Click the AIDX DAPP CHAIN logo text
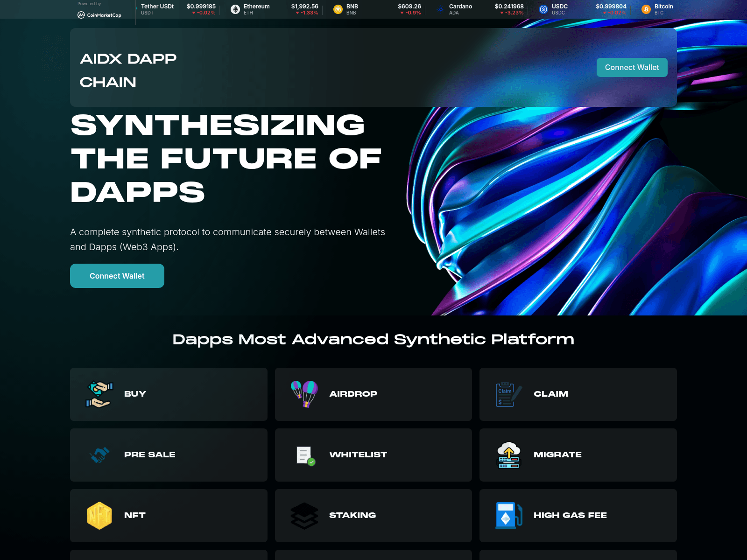 pyautogui.click(x=128, y=70)
